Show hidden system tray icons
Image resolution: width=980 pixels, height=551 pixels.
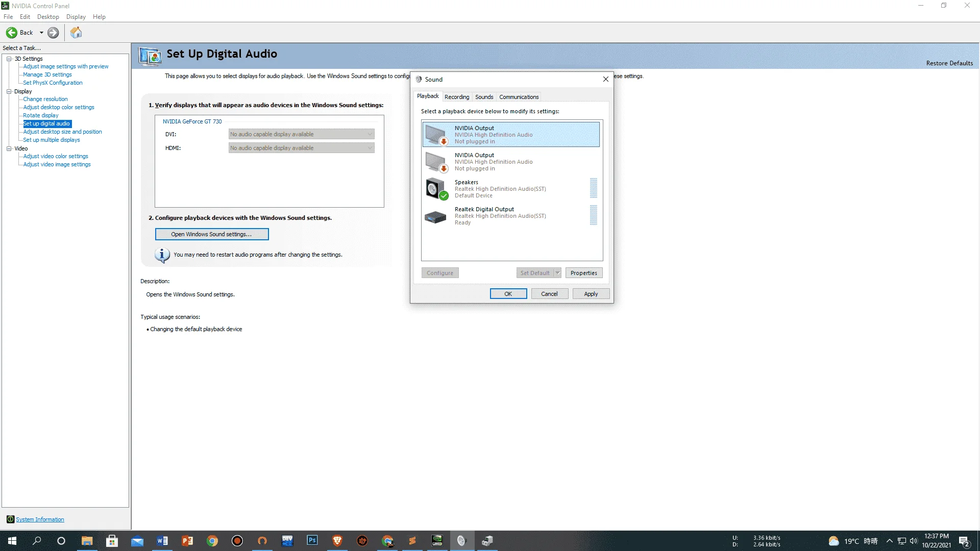point(890,541)
